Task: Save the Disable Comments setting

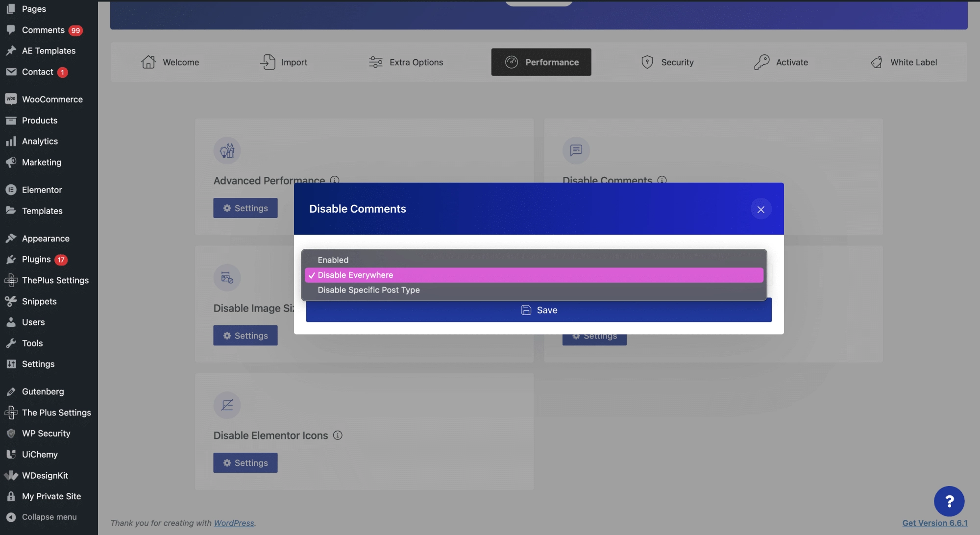Action: coord(539,310)
